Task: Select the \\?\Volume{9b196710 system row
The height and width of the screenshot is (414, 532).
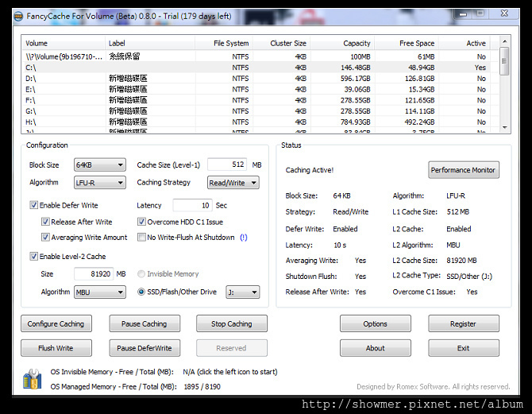Action: (260, 56)
